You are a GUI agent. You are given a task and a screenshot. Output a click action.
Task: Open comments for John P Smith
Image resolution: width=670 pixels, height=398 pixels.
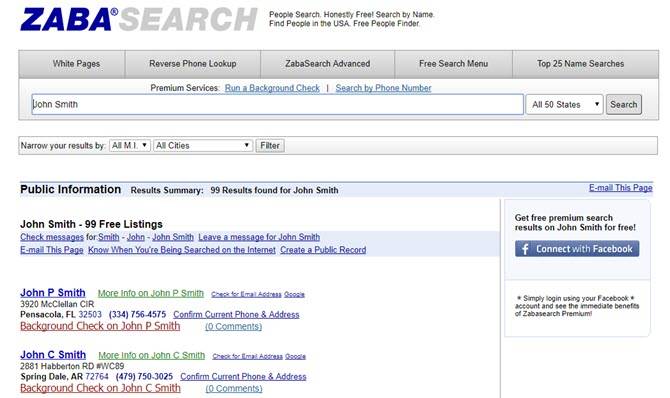[x=233, y=327]
